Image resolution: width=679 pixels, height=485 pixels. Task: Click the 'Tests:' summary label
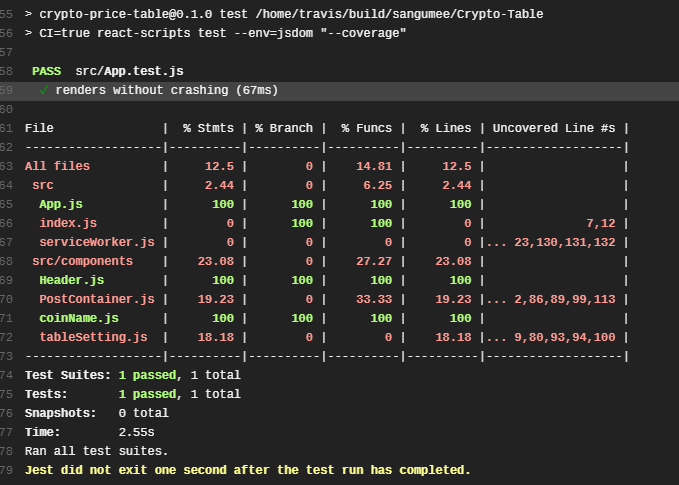46,394
